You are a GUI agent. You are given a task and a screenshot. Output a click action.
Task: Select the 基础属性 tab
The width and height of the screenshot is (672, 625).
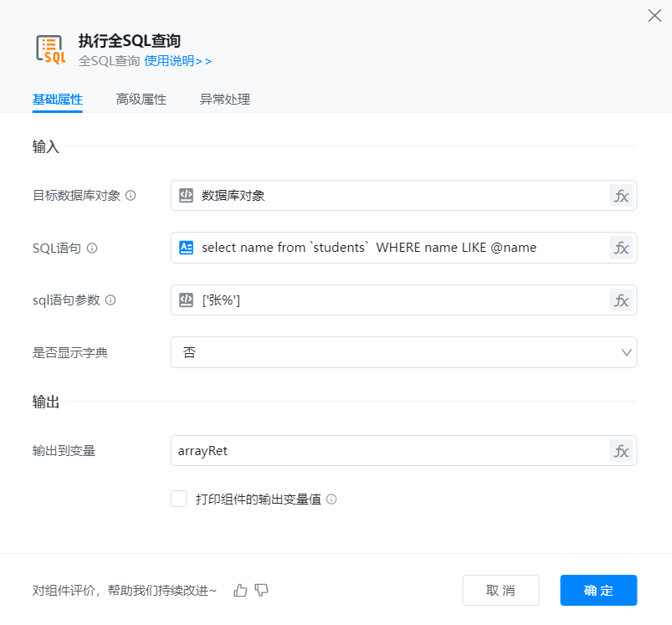[x=57, y=100]
